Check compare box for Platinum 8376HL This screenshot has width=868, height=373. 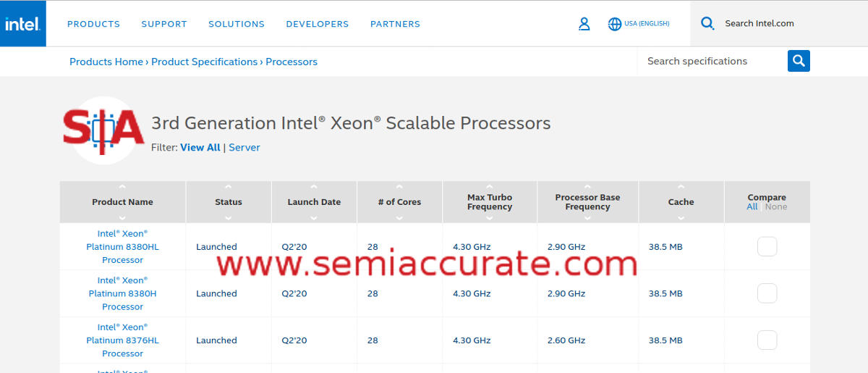(767, 340)
